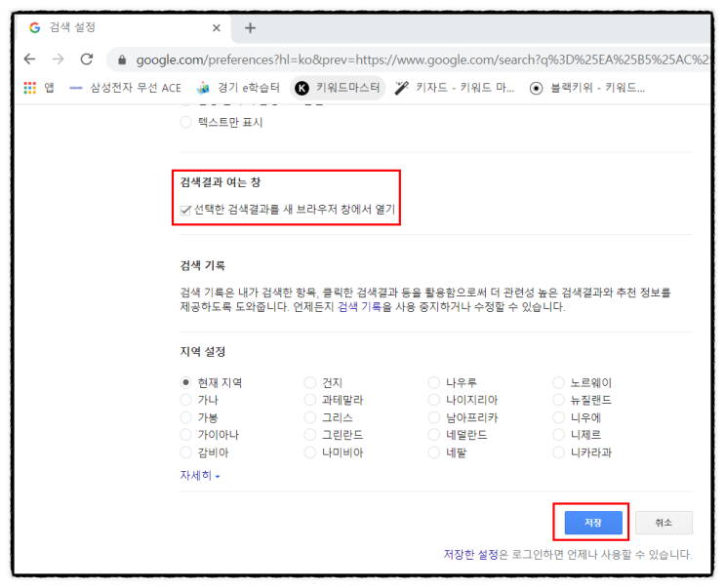
Task: Expand the 자세히 region list
Action: (x=200, y=475)
